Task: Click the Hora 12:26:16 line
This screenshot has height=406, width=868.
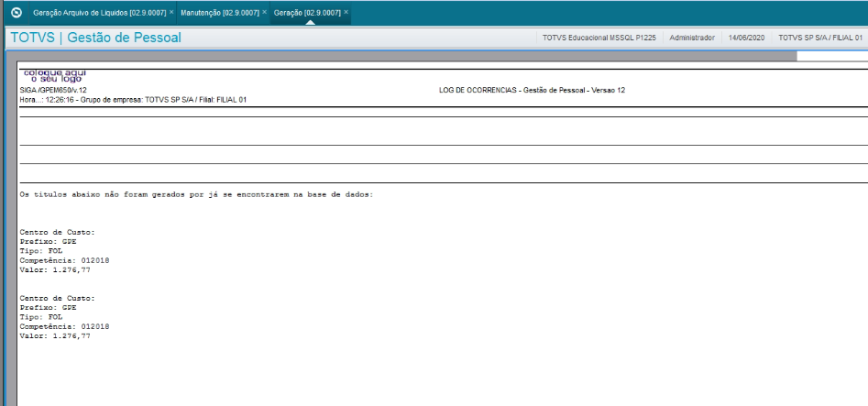Action: coord(133,100)
